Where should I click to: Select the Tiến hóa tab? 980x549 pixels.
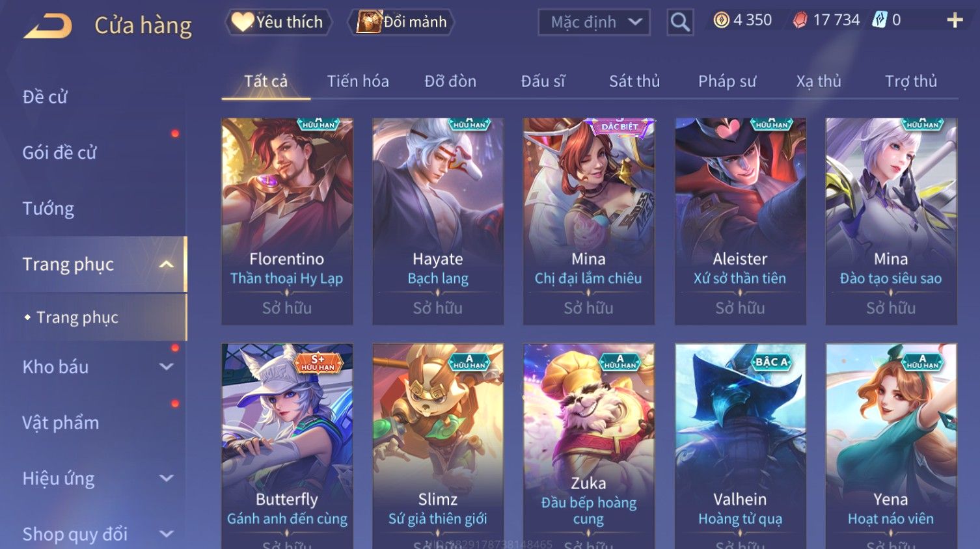[x=358, y=81]
